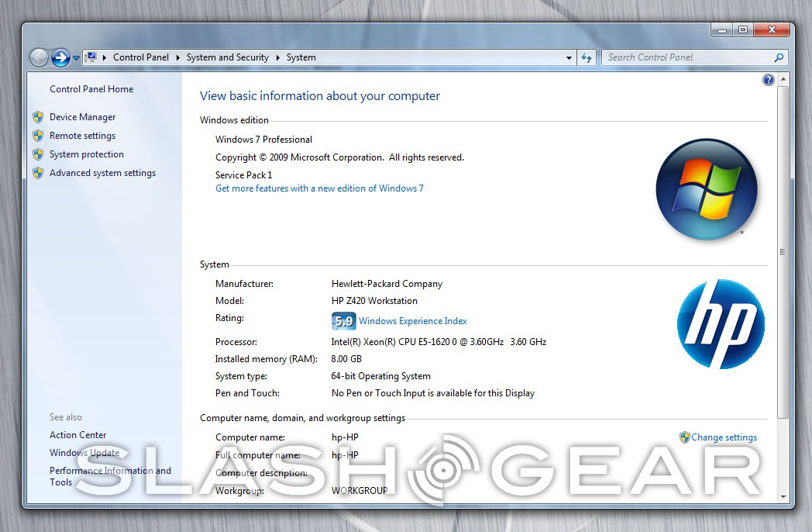Expand the chevron after System and Security
The width and height of the screenshot is (812, 532).
(278, 57)
